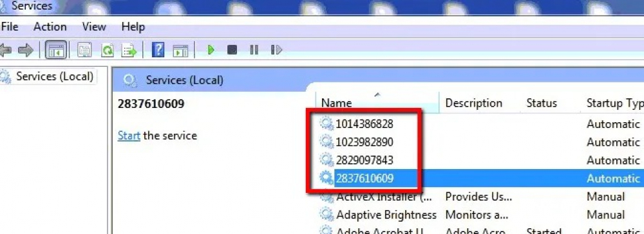644x234 pixels.
Task: Open the View menu
Action: (94, 27)
